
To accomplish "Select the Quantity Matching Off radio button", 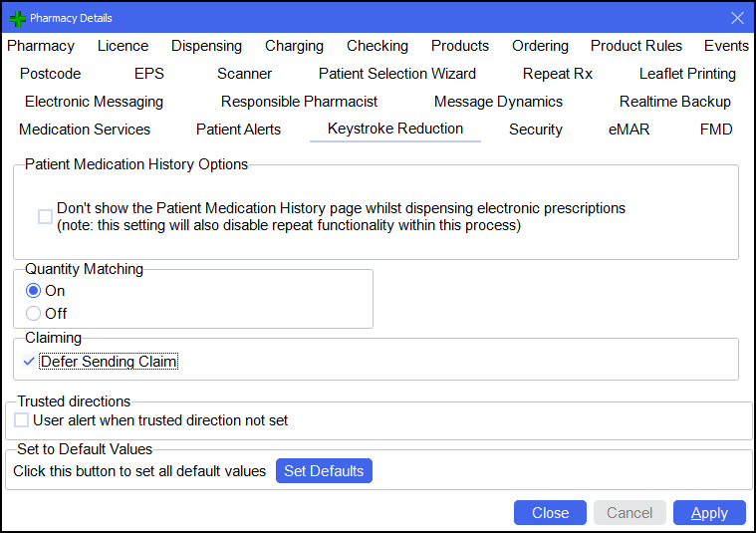I will [33, 314].
